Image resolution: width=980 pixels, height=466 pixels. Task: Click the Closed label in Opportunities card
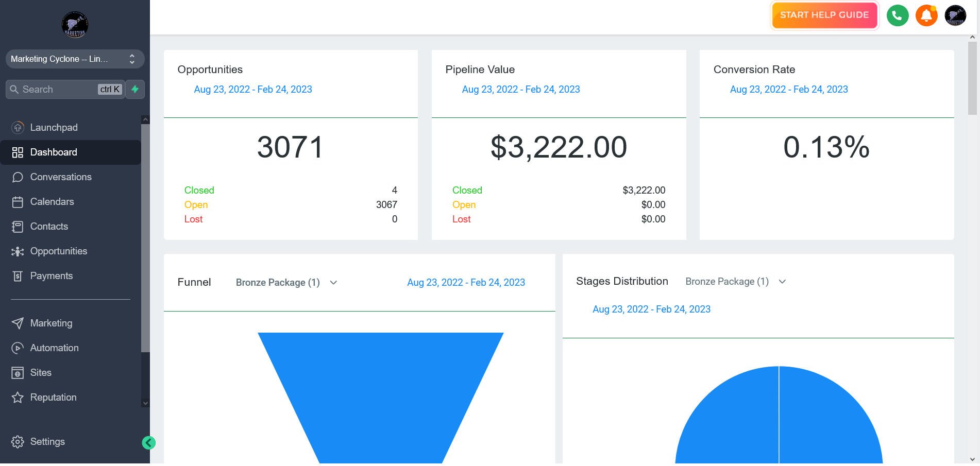199,190
